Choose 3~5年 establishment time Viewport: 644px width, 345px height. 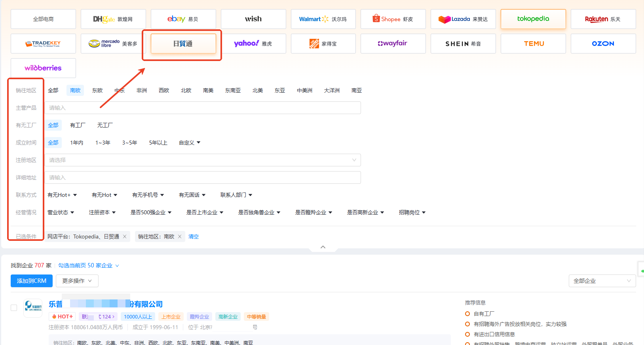point(129,143)
